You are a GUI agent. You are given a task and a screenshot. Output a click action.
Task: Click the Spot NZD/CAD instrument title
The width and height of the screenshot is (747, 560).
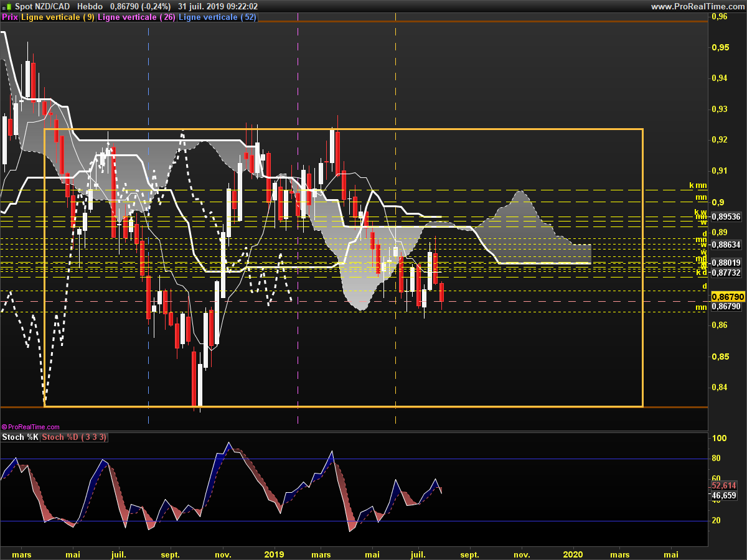pyautogui.click(x=41, y=6)
